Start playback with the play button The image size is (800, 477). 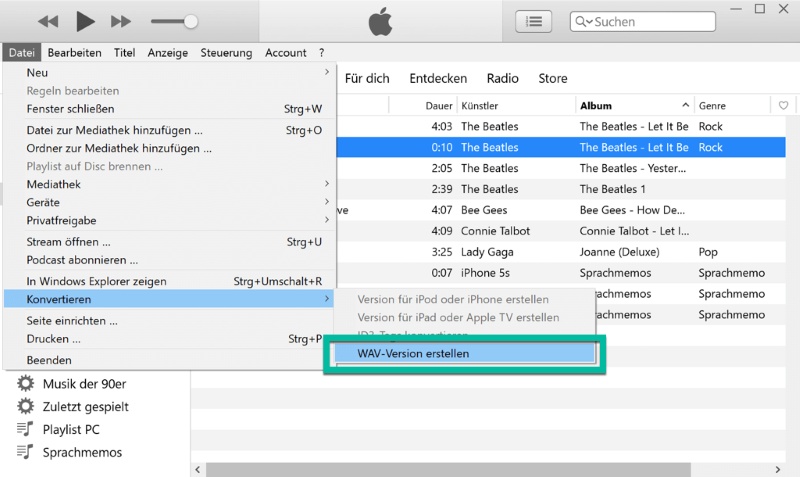[85, 21]
